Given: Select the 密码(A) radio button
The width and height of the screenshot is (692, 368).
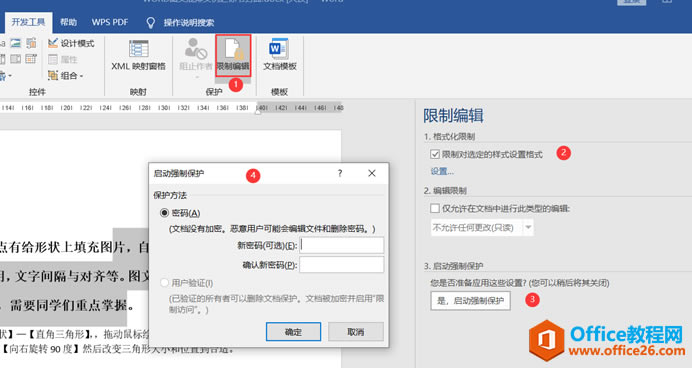Looking at the screenshot, I should (x=164, y=213).
